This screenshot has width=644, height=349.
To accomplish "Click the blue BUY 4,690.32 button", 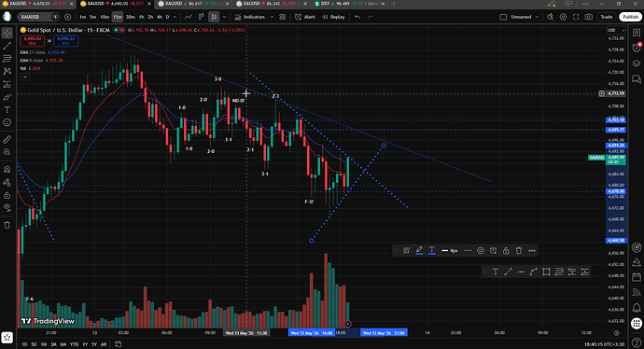I will click(65, 41).
